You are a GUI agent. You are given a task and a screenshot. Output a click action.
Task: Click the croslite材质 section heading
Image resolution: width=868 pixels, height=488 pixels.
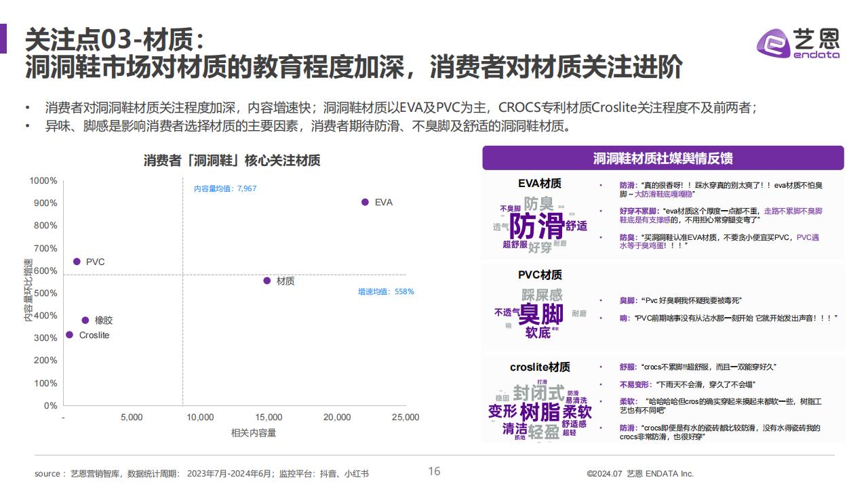click(x=540, y=367)
